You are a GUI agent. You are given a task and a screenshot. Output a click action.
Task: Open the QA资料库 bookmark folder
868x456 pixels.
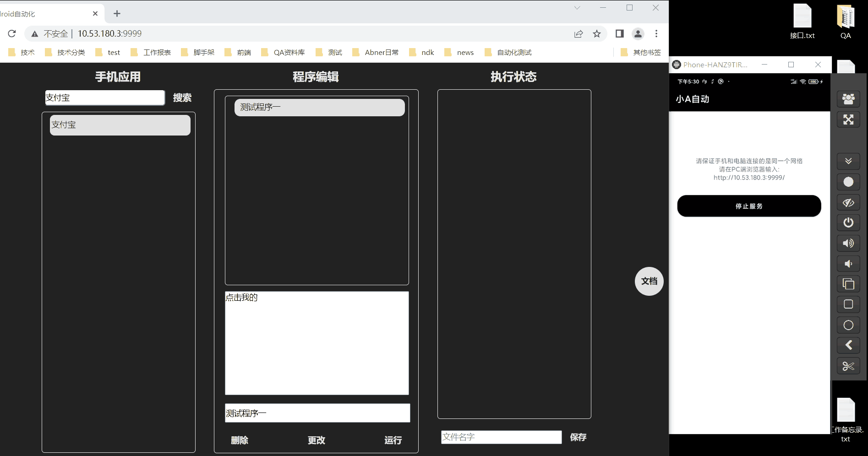283,52
